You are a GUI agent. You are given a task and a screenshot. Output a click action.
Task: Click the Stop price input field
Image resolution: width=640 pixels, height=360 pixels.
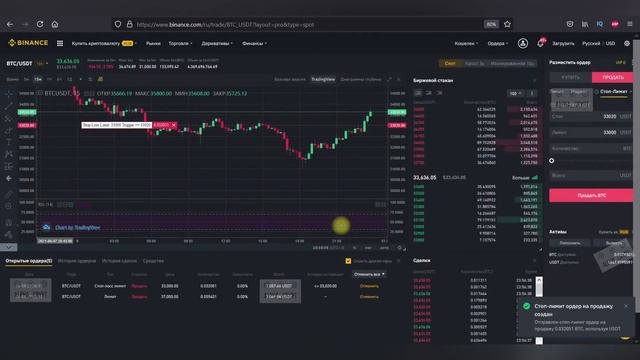[x=591, y=117]
